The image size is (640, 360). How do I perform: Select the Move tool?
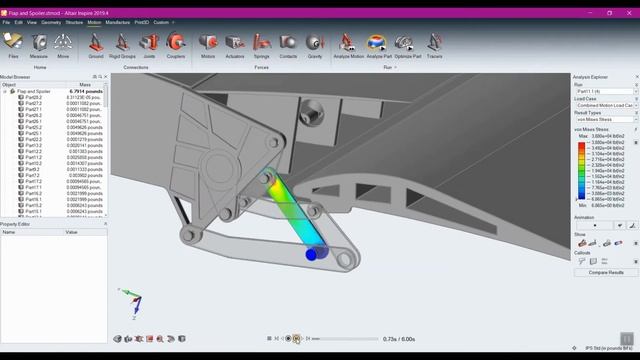click(63, 42)
